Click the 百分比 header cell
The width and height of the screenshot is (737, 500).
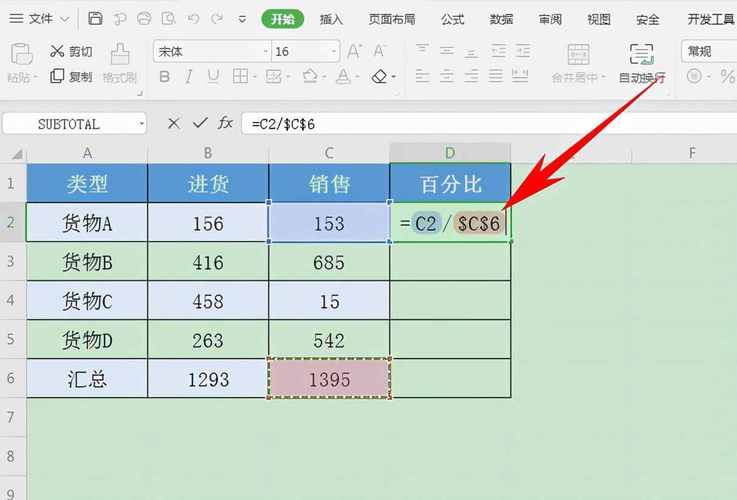point(450,183)
